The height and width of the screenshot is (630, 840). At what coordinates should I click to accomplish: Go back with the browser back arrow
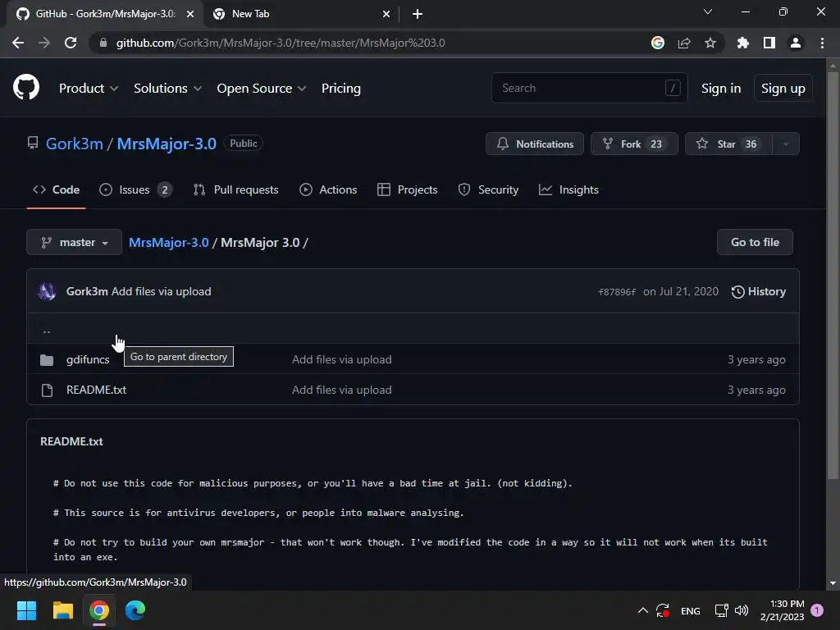click(x=18, y=43)
